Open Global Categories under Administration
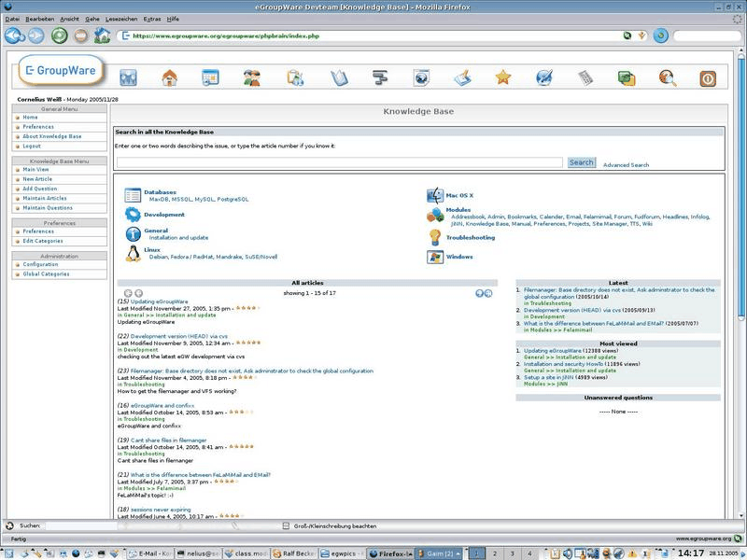747x560 pixels. [x=46, y=274]
